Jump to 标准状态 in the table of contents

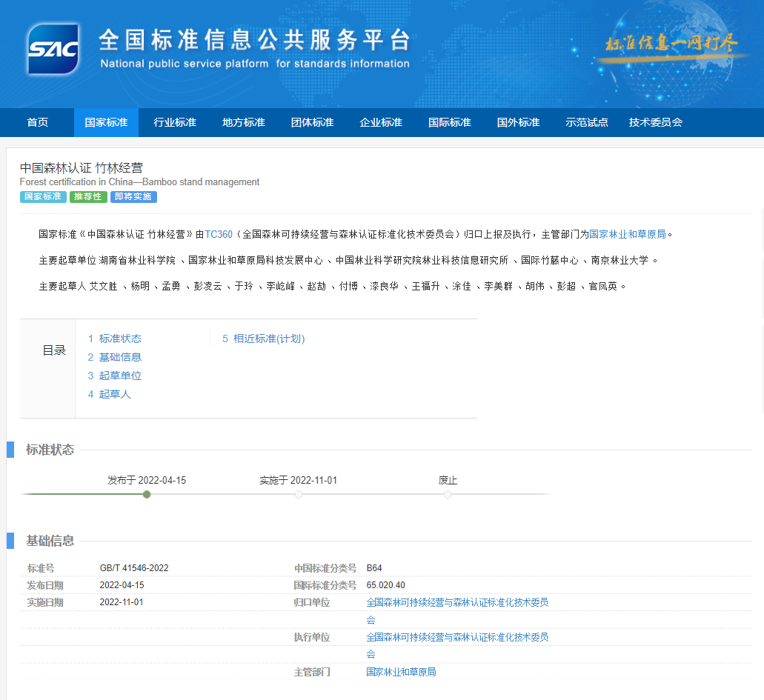click(x=119, y=339)
